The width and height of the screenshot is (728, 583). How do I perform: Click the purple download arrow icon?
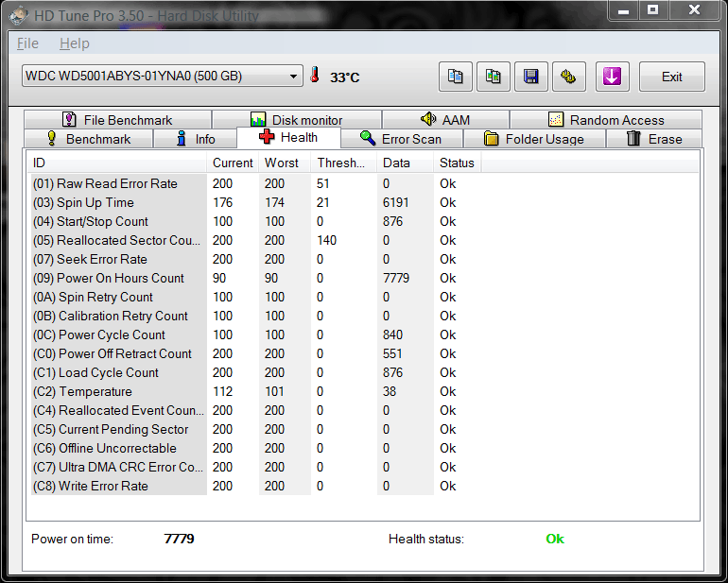tap(613, 77)
